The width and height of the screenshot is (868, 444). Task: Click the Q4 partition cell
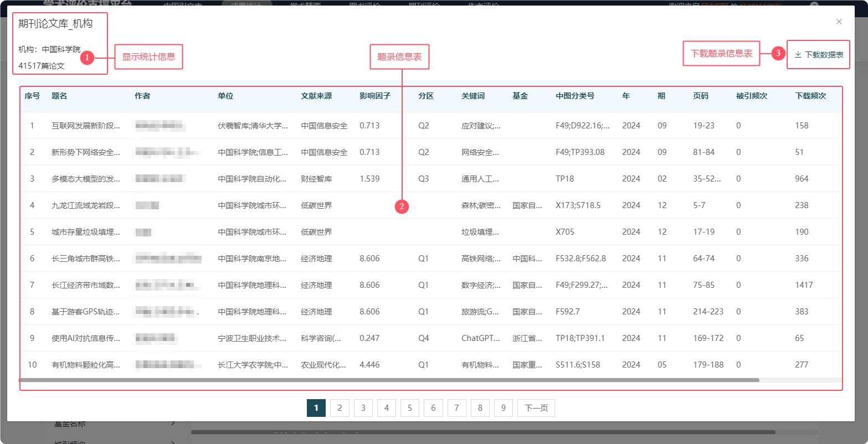424,338
